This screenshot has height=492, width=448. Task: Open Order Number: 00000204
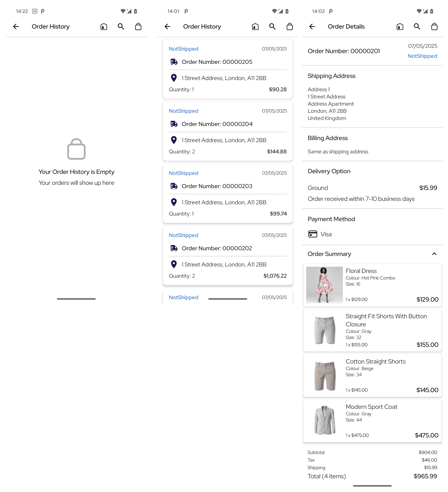coord(217,124)
